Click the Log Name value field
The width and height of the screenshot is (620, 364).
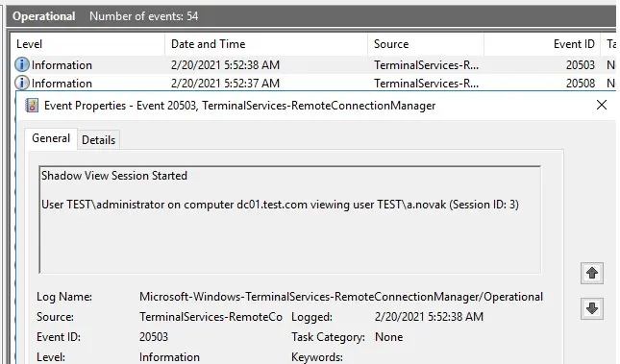[x=341, y=297]
